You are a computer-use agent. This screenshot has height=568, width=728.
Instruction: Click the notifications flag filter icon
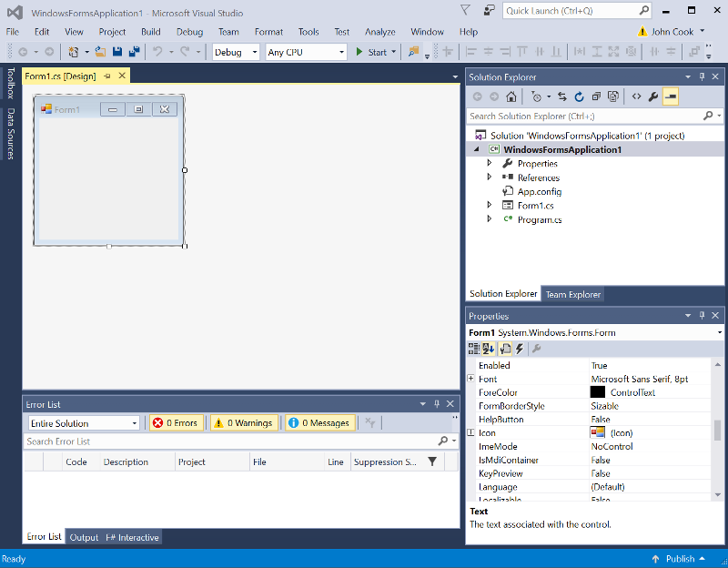[x=465, y=10]
